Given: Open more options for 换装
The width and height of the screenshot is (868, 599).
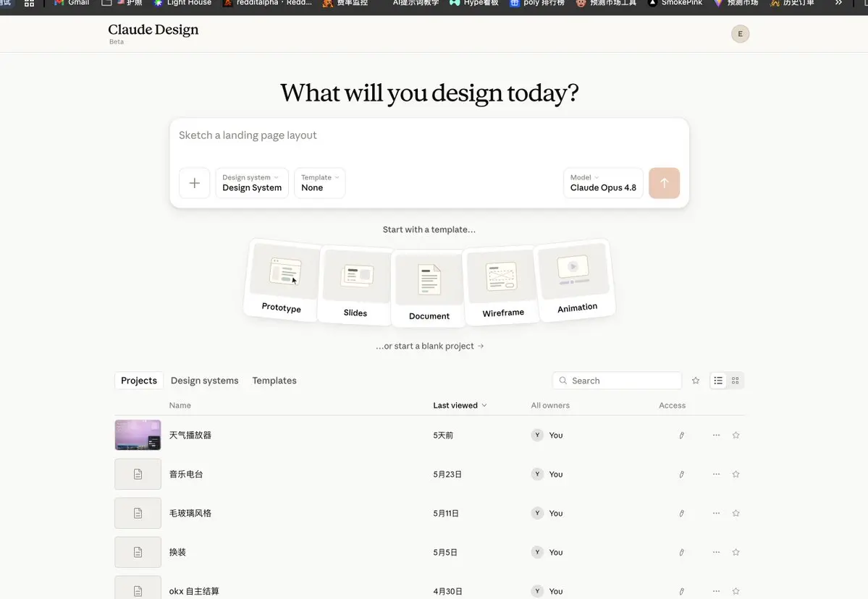Looking at the screenshot, I should tap(716, 552).
